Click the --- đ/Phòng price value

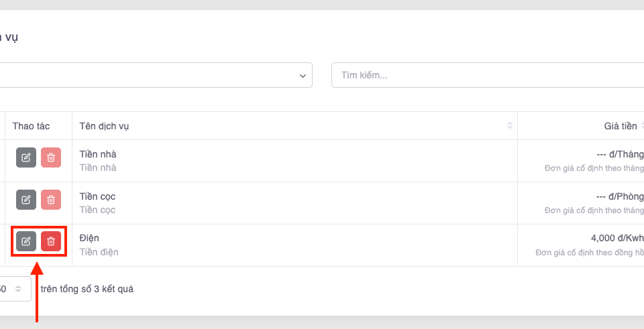click(619, 196)
